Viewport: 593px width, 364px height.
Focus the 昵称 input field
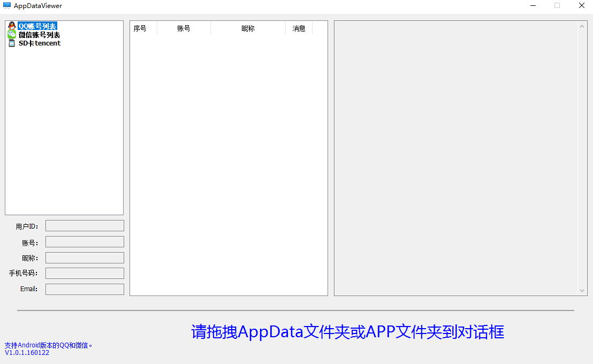(x=85, y=257)
